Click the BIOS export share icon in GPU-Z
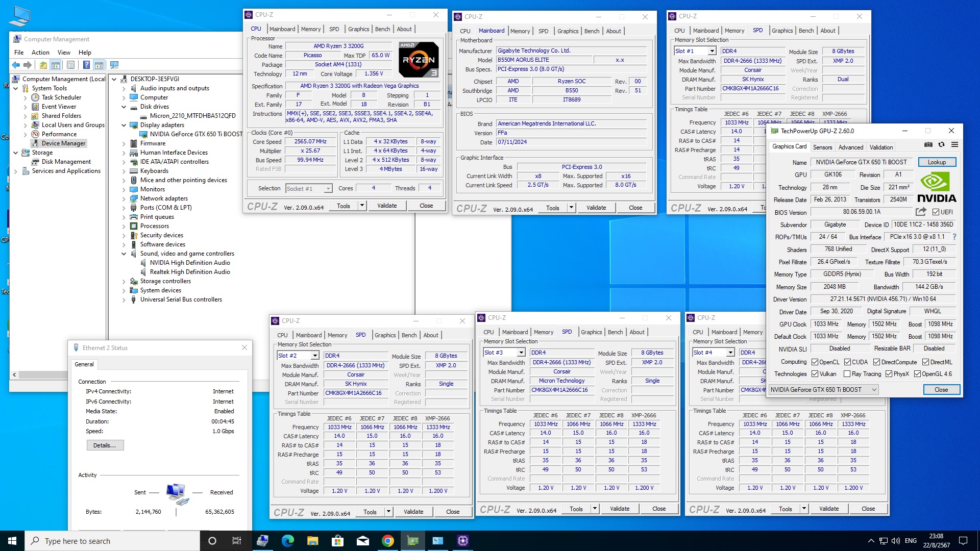This screenshot has height=551, width=980. click(921, 212)
